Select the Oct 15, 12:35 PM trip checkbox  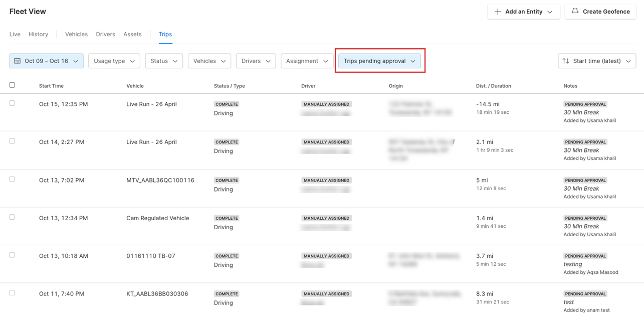coord(13,103)
